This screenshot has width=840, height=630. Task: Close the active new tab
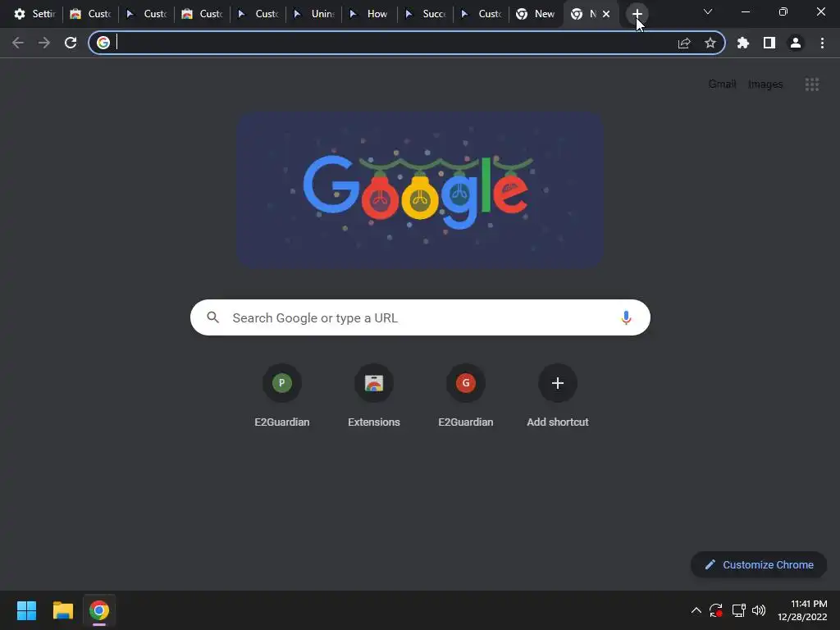tap(606, 15)
